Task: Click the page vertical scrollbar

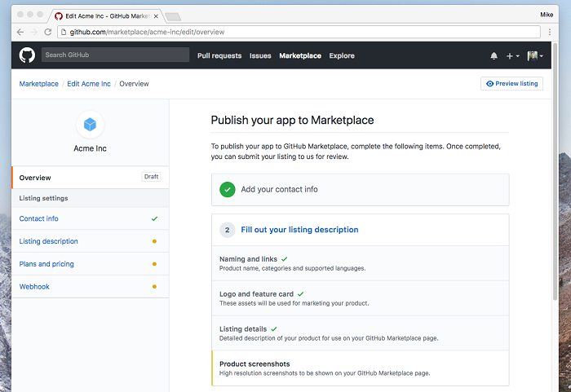Action: pos(555,171)
